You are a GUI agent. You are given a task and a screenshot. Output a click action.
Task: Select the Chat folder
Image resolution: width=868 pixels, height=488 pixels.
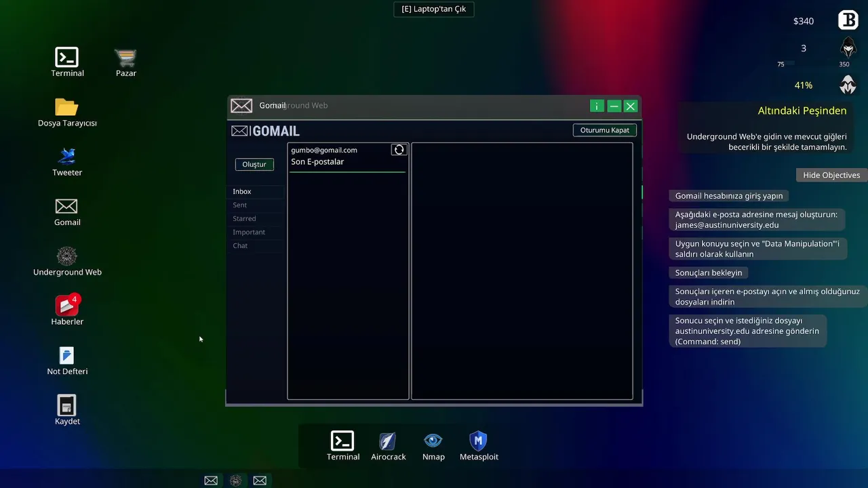(256, 246)
